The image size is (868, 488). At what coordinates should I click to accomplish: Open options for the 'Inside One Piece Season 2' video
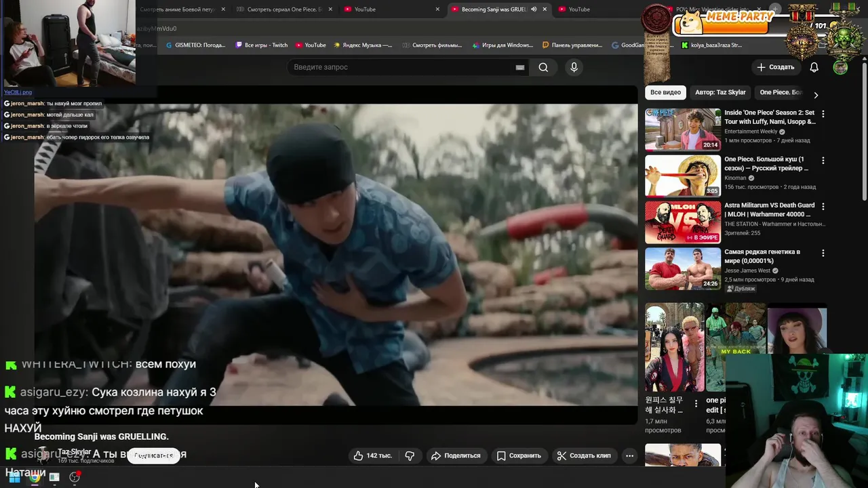tap(823, 114)
